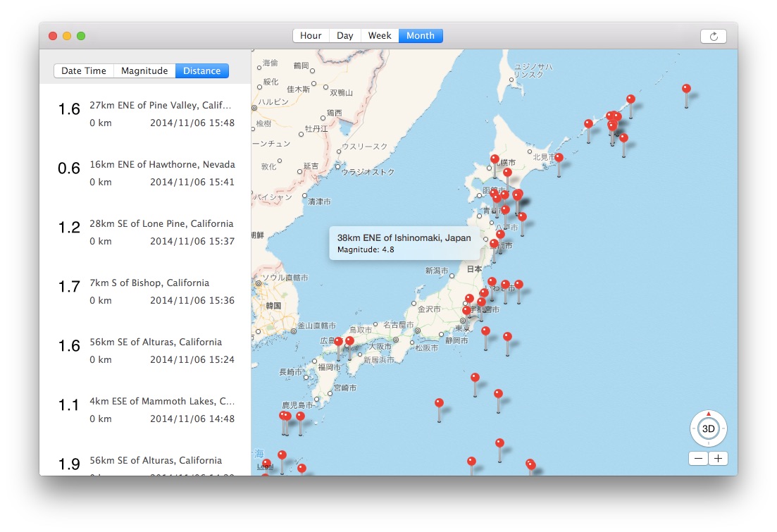Viewport: 777px width, 532px height.
Task: Show earthquakes from the last Week
Action: pyautogui.click(x=380, y=36)
